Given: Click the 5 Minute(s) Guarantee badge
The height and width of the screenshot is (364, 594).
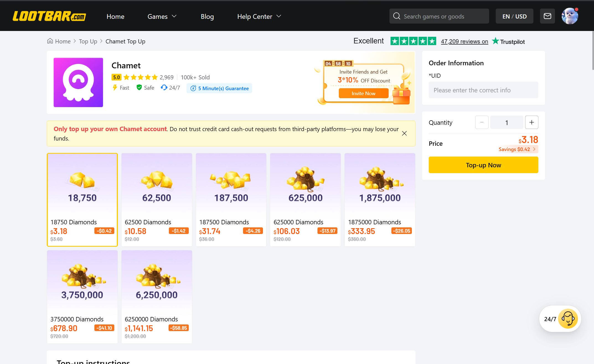Looking at the screenshot, I should click(219, 88).
